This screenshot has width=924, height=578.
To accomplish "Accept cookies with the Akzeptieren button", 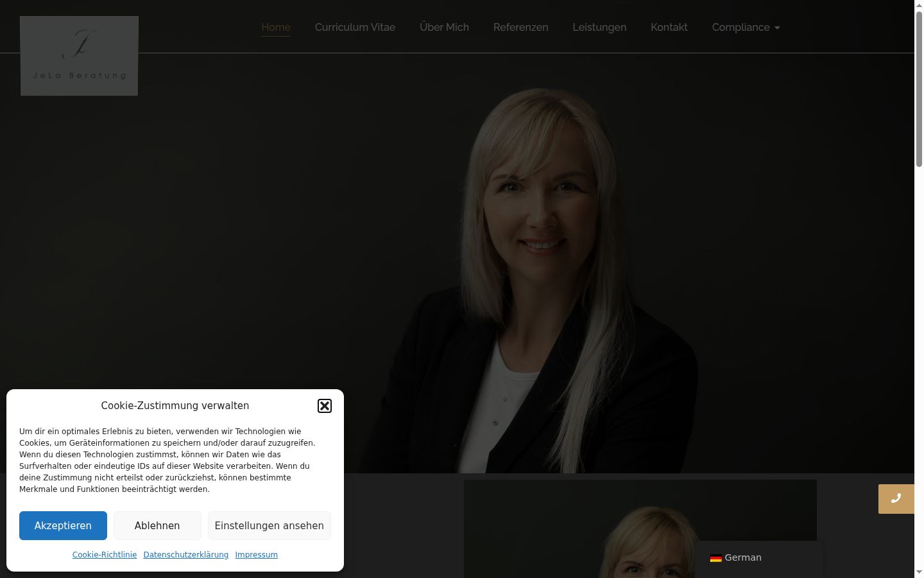I will point(63,525).
